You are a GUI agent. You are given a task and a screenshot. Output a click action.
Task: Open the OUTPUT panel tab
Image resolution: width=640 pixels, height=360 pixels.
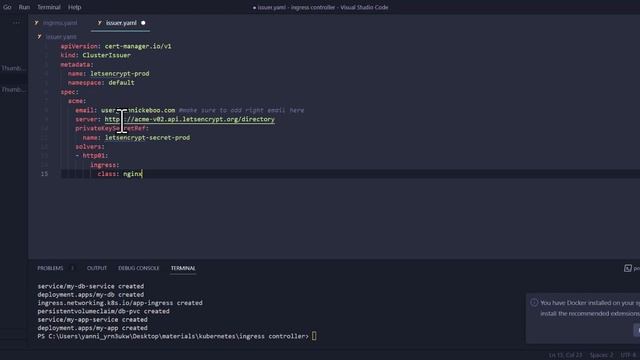[x=97, y=268]
